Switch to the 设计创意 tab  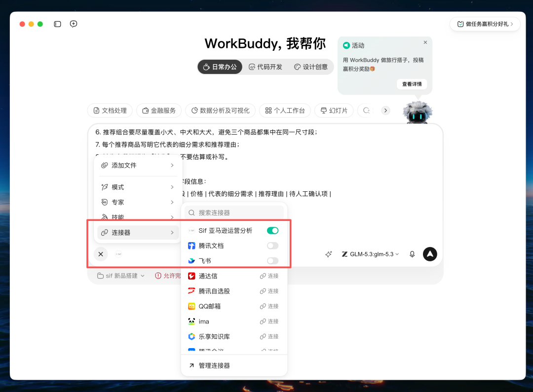(x=311, y=67)
